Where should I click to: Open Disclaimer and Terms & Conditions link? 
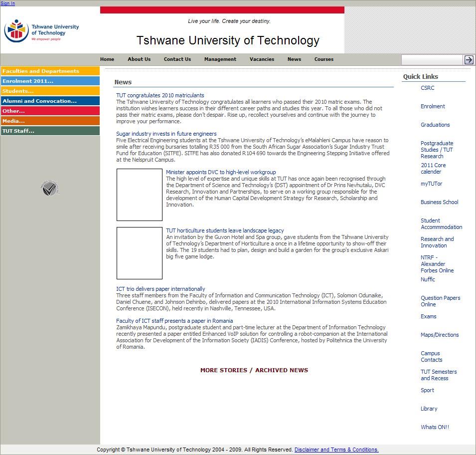pos(336,450)
